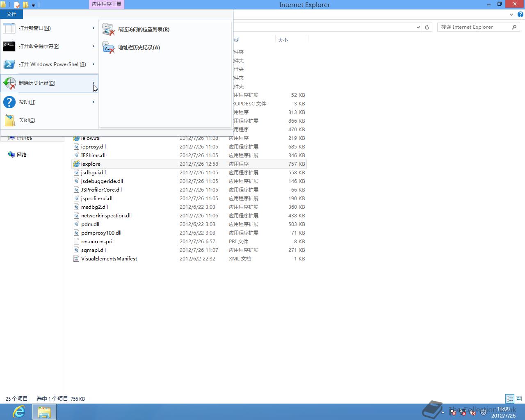Click the search magnifier icon
This screenshot has height=420, width=525.
point(514,27)
